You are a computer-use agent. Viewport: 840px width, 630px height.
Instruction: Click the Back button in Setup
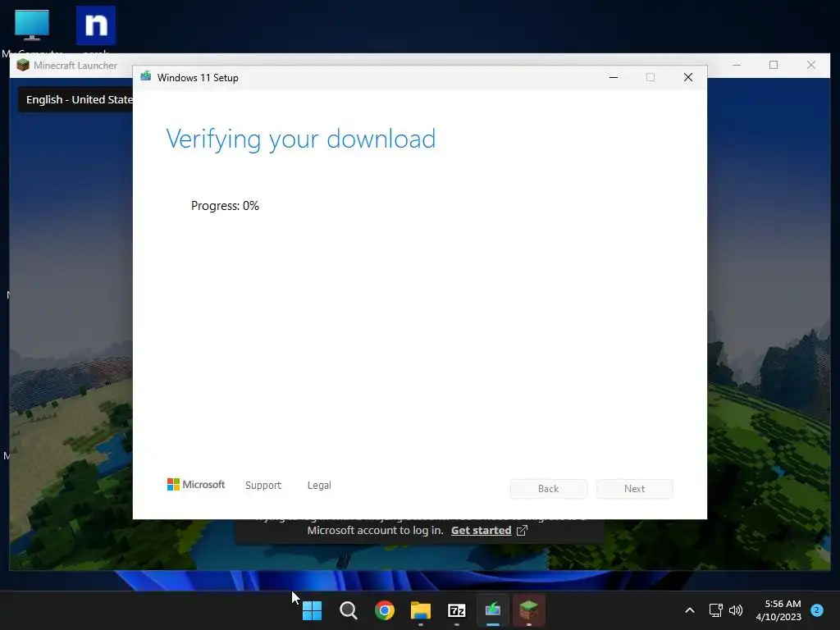tap(548, 489)
